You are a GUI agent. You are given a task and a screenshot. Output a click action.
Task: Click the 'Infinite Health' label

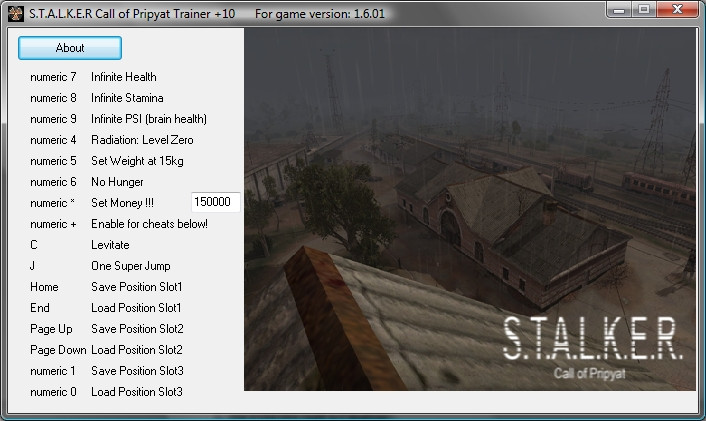click(x=124, y=77)
